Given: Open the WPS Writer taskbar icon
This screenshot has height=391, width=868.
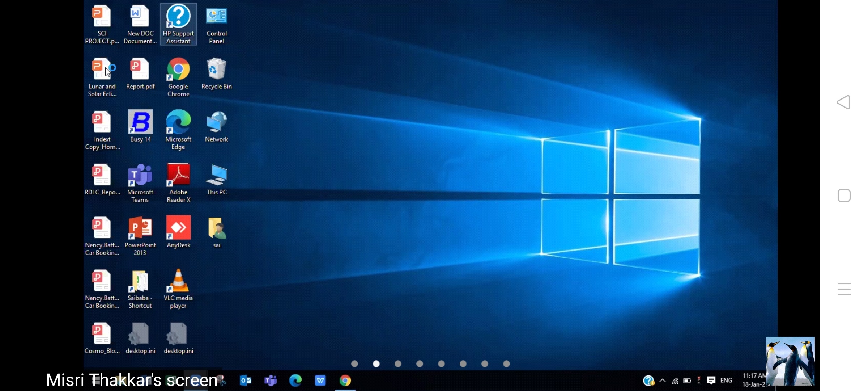Looking at the screenshot, I should (320, 381).
